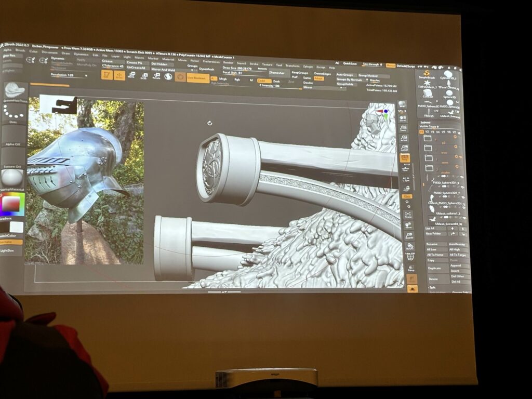Expand the Split section in Subtool
This screenshot has height=399, width=532.
[433, 287]
